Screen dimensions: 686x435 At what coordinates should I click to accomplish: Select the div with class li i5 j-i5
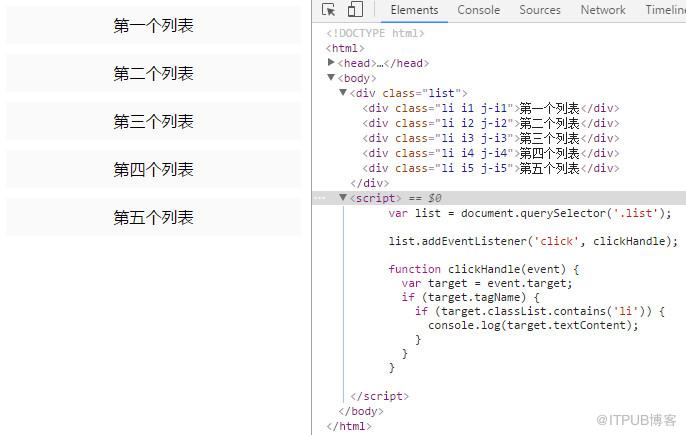[x=490, y=168]
